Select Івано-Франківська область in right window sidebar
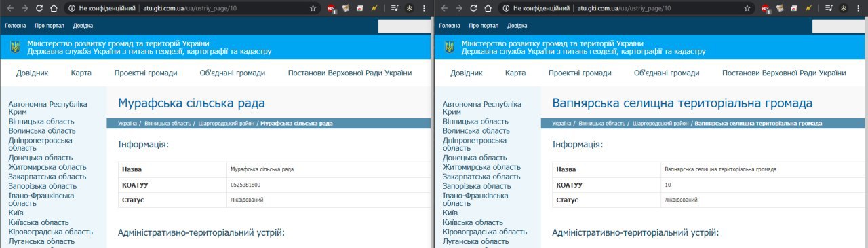868x248 pixels. click(475, 200)
